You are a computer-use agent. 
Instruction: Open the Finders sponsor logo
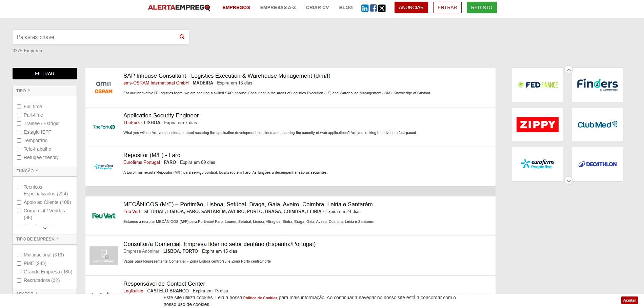point(598,85)
